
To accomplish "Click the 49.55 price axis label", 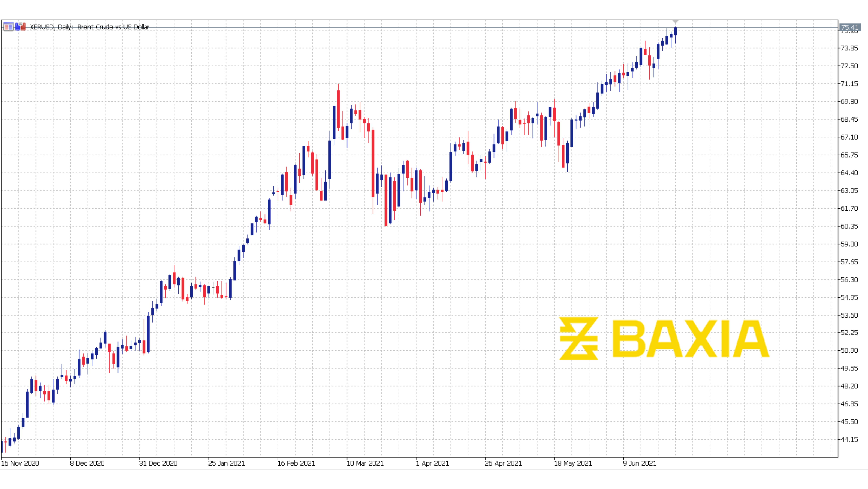I will click(x=849, y=368).
